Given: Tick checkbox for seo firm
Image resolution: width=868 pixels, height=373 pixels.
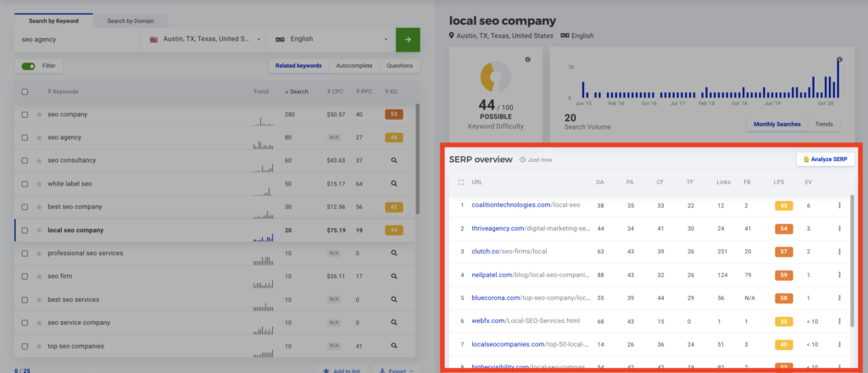Looking at the screenshot, I should [x=25, y=276].
